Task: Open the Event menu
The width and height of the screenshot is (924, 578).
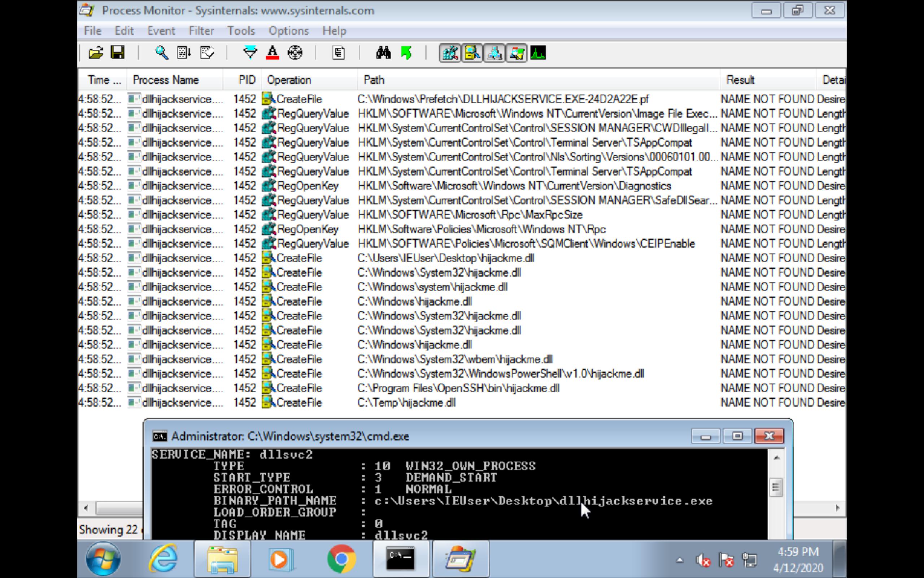Action: click(x=161, y=31)
